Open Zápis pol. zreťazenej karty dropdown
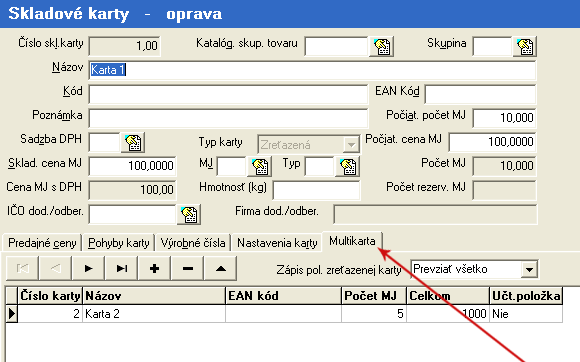The image size is (580, 362). pos(529,270)
